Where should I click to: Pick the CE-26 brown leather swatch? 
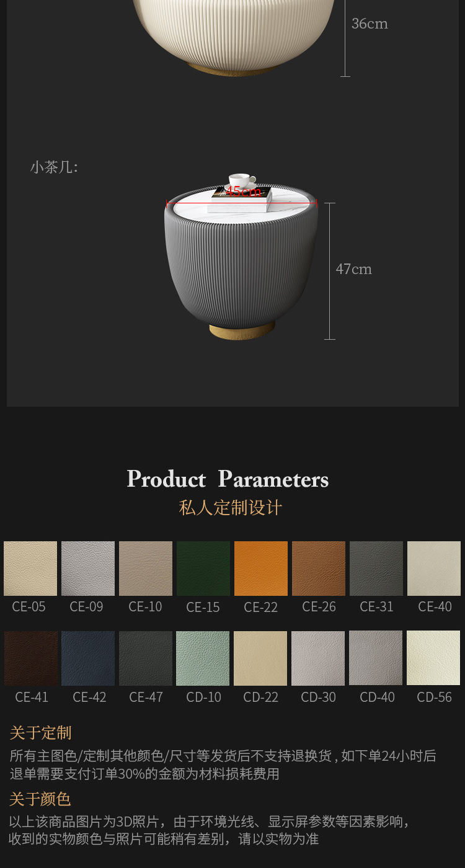[x=319, y=569]
